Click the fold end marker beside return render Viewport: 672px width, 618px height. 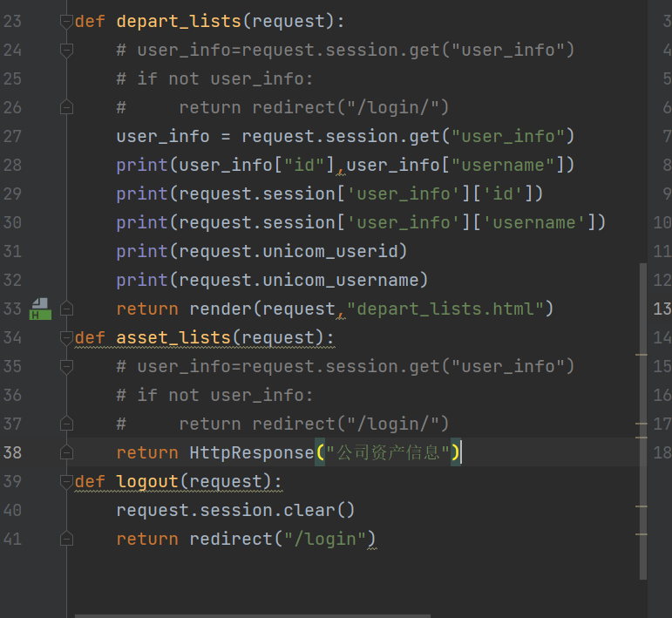[x=66, y=309]
